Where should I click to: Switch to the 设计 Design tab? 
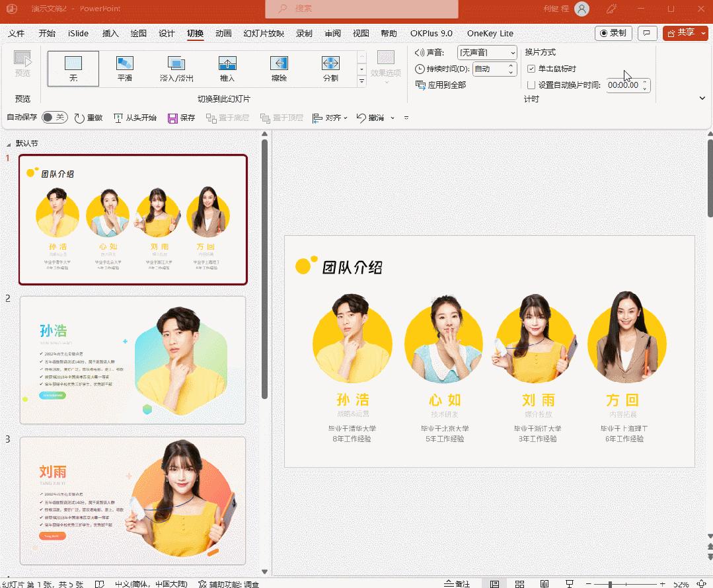tap(167, 34)
